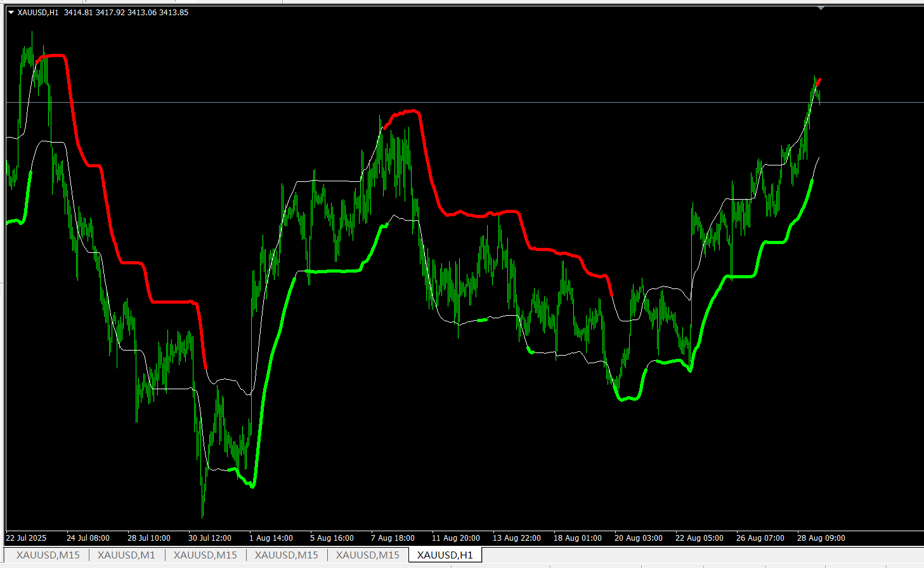Click the 13 Aug 22:00 time label
924x568 pixels.
coord(517,538)
